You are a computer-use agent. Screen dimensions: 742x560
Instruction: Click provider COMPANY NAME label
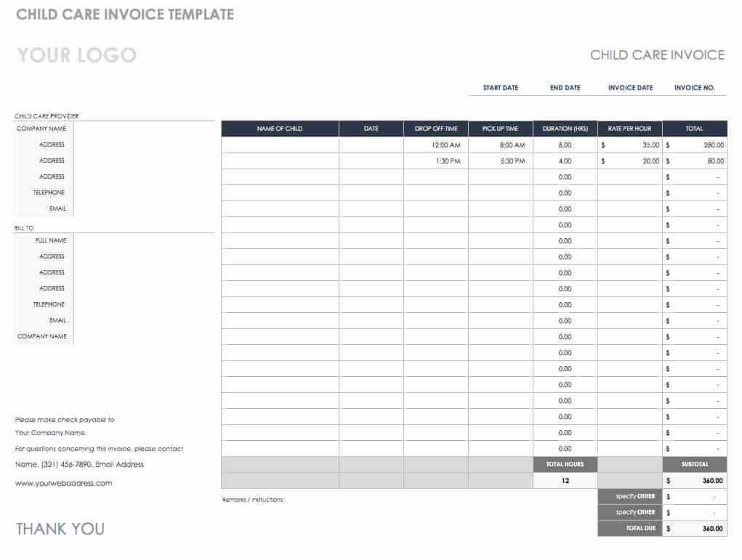[41, 129]
